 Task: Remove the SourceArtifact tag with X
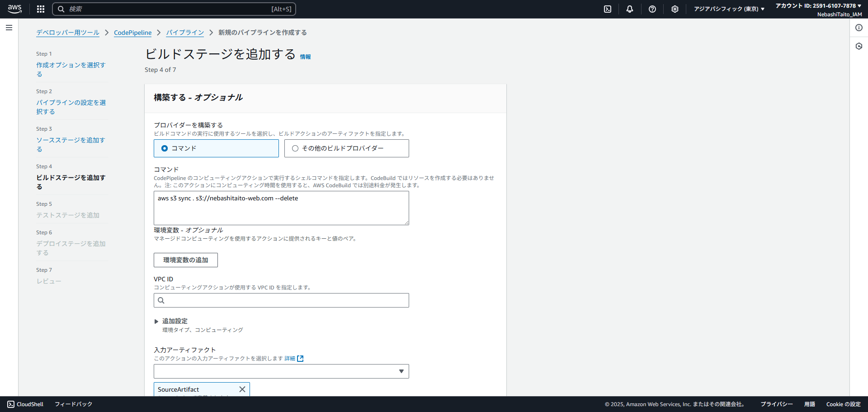click(242, 389)
